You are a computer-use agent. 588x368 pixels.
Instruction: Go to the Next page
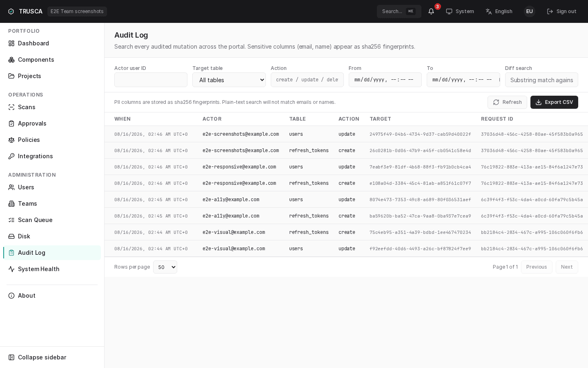pos(567,267)
